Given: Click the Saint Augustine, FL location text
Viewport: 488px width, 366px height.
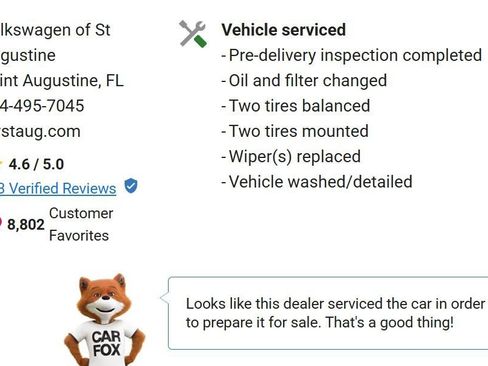Looking at the screenshot, I should [x=62, y=81].
